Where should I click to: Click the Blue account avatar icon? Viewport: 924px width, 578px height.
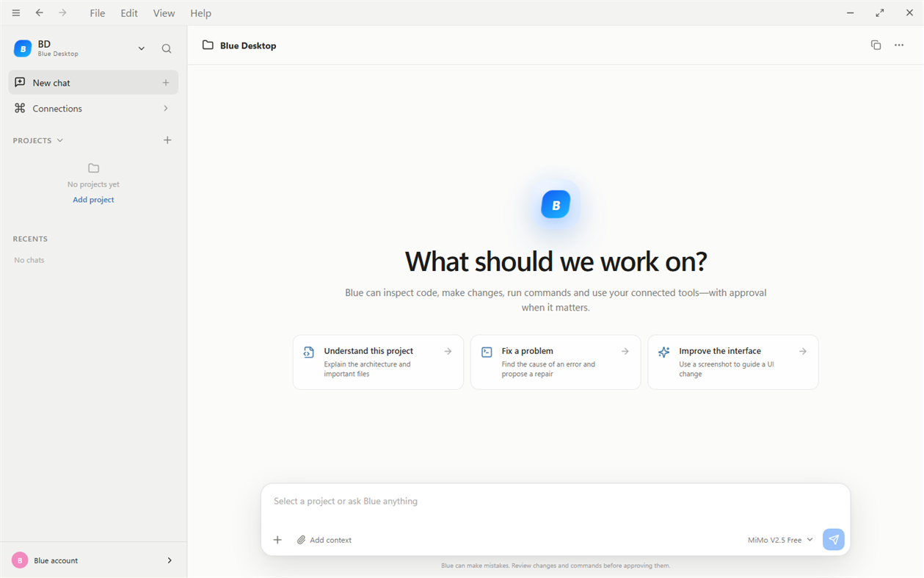coord(20,560)
